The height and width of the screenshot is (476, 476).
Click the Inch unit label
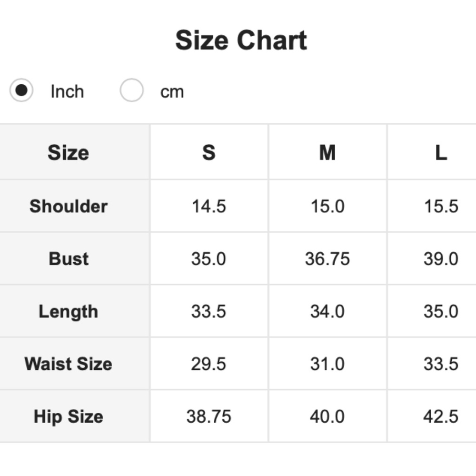click(x=67, y=91)
